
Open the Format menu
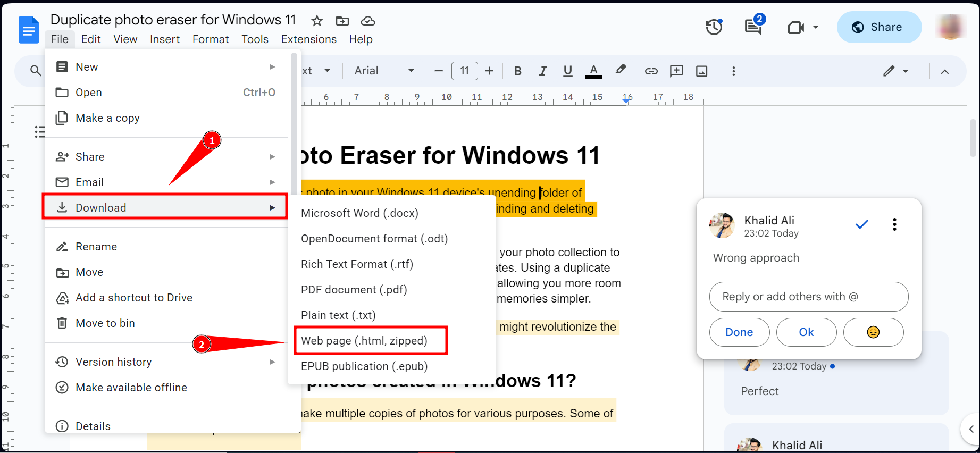211,39
